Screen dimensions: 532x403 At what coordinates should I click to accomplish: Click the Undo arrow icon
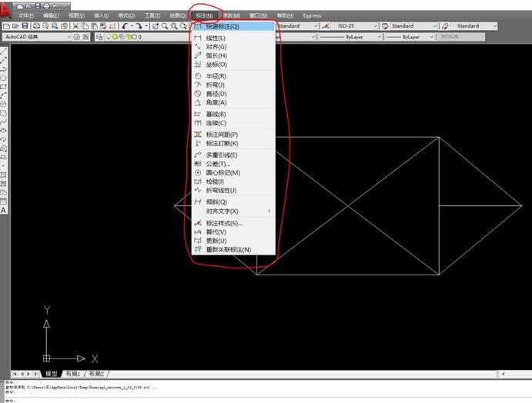(x=125, y=26)
